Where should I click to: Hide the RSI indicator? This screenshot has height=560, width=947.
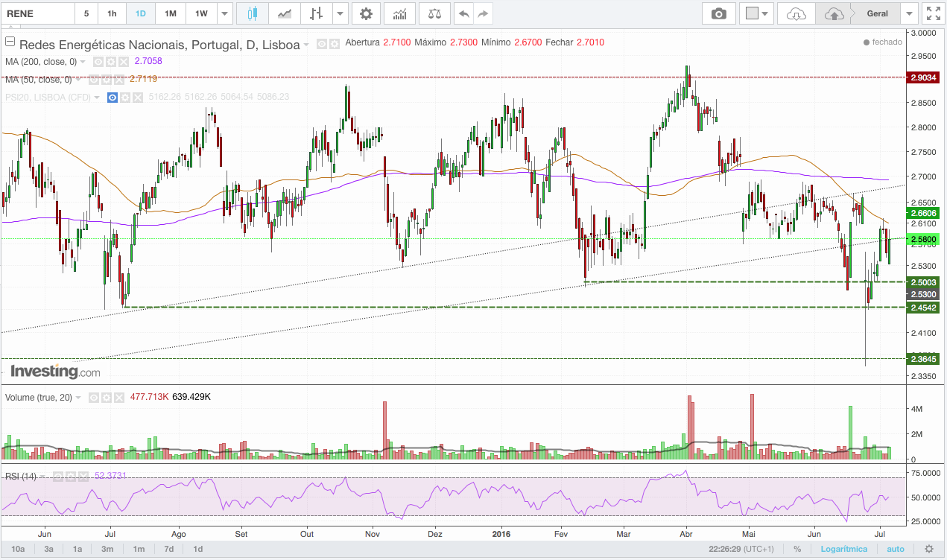(x=57, y=476)
